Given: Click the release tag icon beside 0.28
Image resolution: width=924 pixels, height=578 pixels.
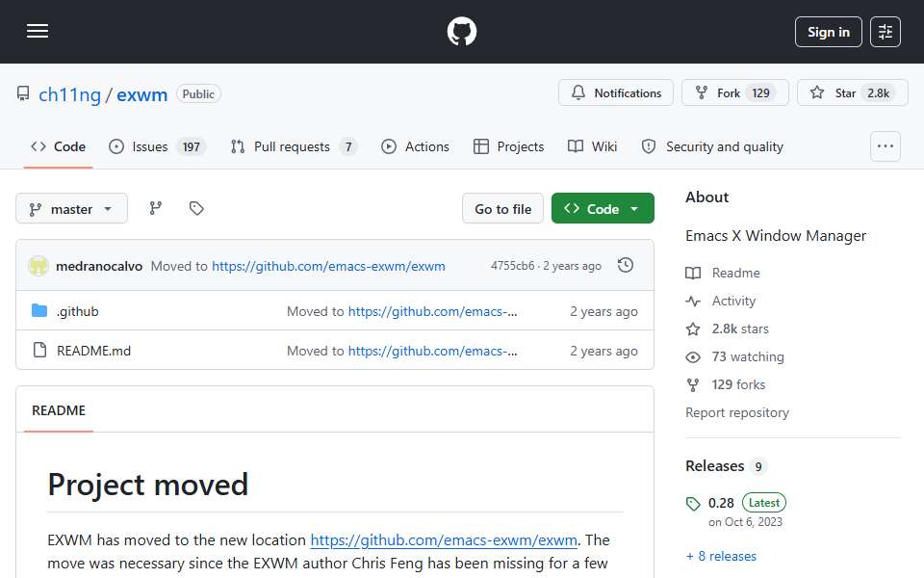Looking at the screenshot, I should pyautogui.click(x=693, y=504).
